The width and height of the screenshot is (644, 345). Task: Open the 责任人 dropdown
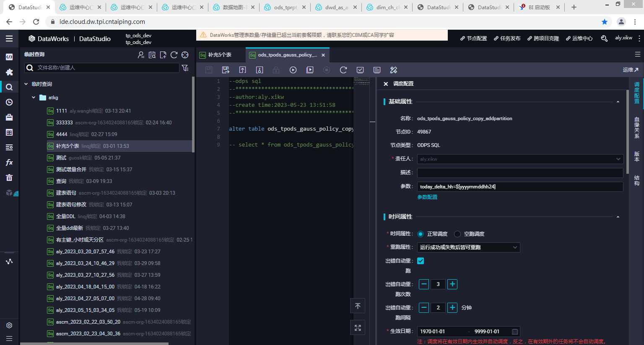pos(520,159)
